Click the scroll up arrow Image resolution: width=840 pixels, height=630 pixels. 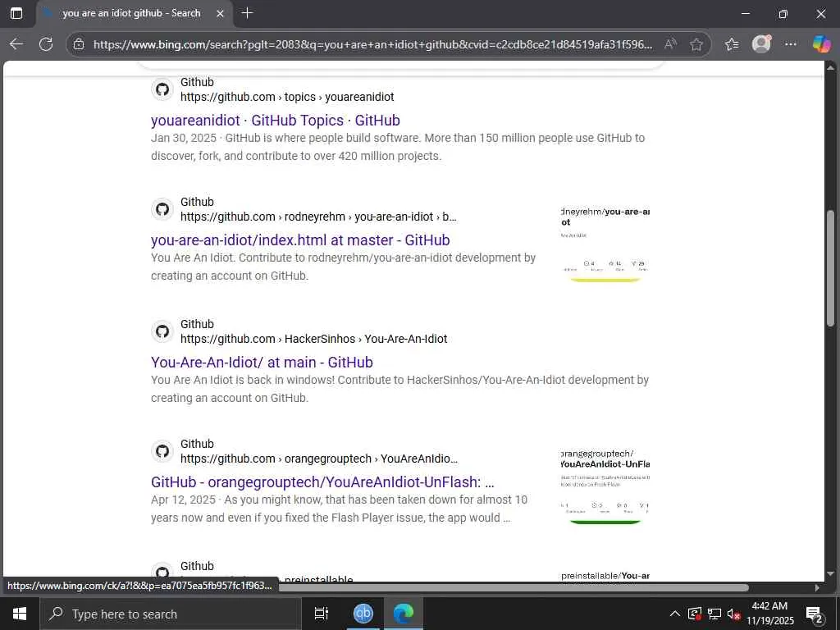pyautogui.click(x=830, y=67)
